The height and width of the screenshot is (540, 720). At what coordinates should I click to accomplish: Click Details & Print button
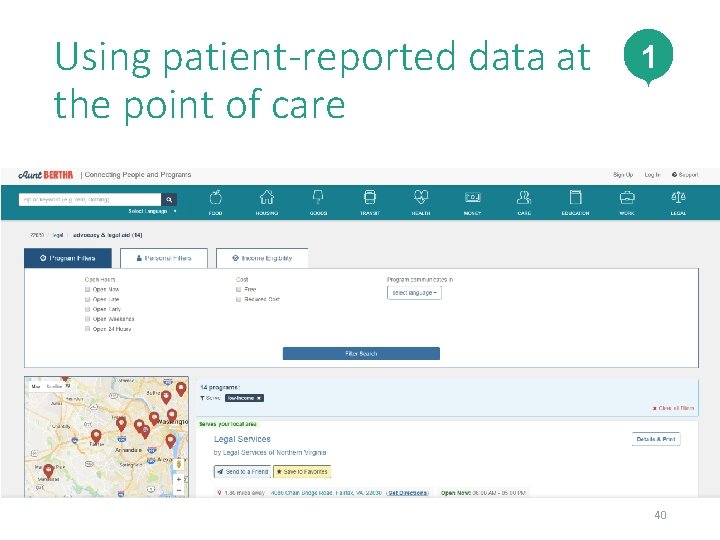[656, 439]
